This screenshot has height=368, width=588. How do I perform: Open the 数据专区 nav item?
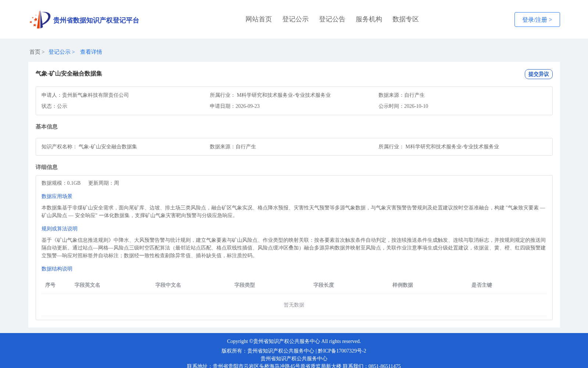406,19
